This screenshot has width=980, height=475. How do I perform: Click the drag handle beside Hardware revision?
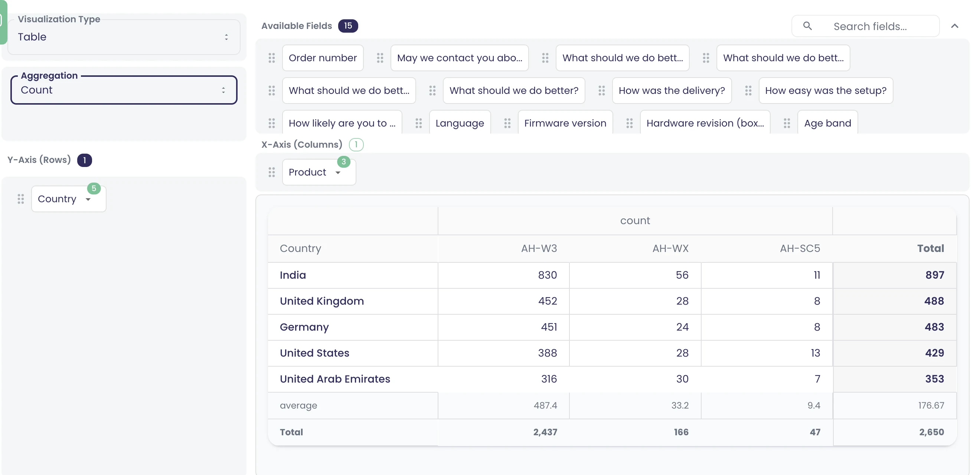pyautogui.click(x=630, y=123)
